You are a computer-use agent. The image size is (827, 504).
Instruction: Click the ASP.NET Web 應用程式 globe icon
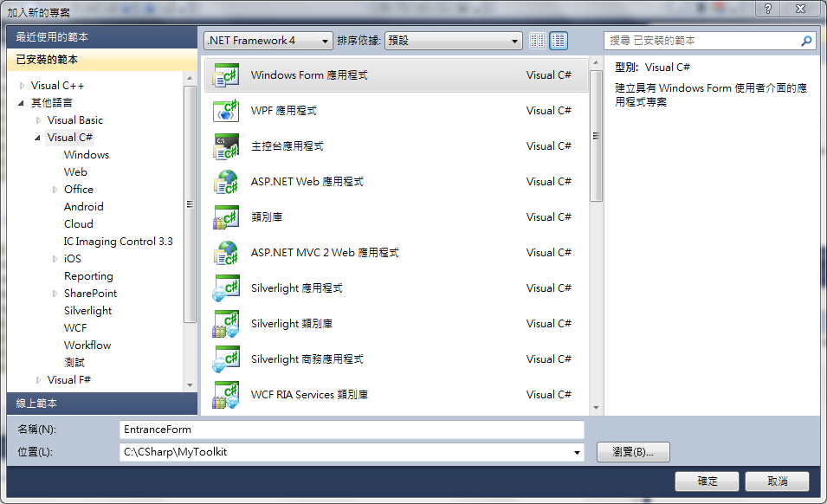click(x=226, y=182)
